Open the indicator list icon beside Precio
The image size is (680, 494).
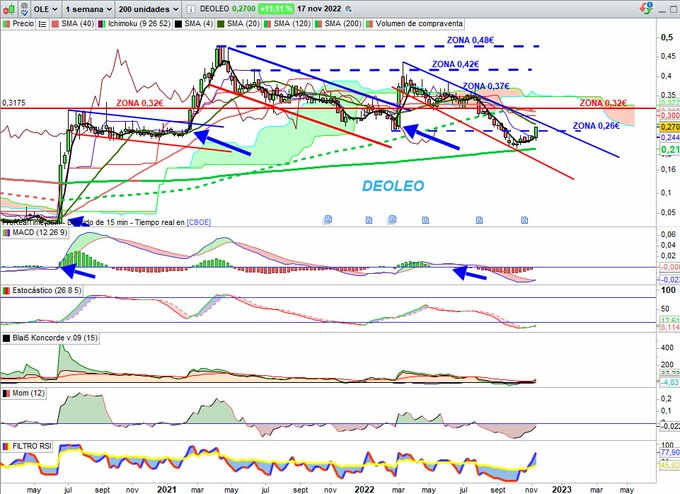42,24
